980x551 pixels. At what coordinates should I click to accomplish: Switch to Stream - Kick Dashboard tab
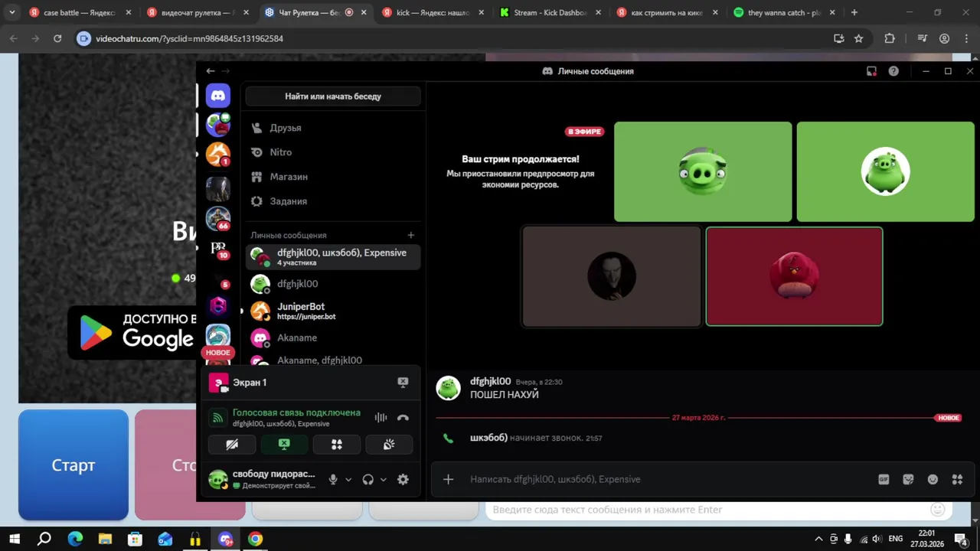coord(551,13)
